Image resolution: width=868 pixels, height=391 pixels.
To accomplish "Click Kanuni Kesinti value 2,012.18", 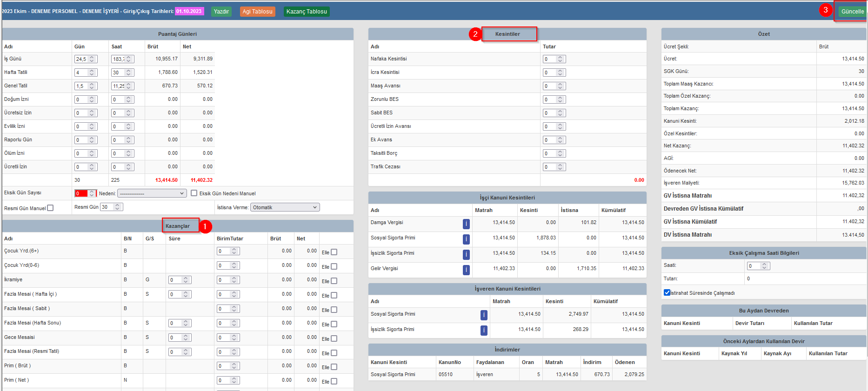I will click(x=855, y=121).
